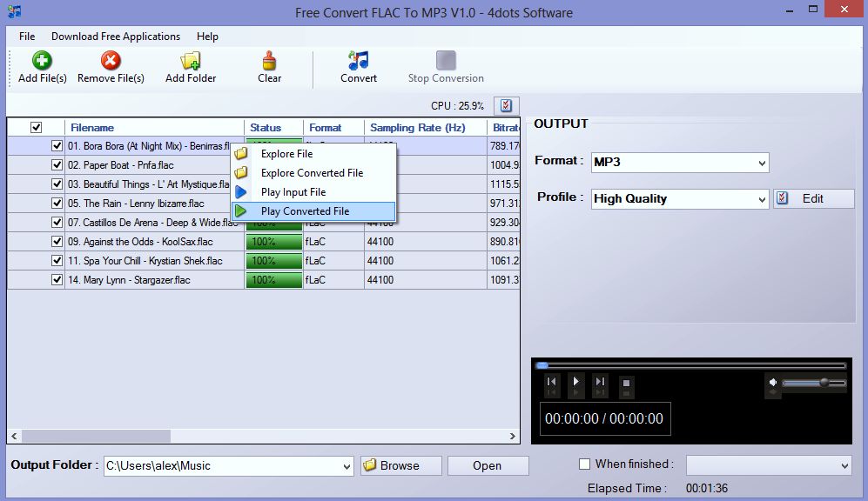Click the Stop Conversion icon

[x=446, y=60]
